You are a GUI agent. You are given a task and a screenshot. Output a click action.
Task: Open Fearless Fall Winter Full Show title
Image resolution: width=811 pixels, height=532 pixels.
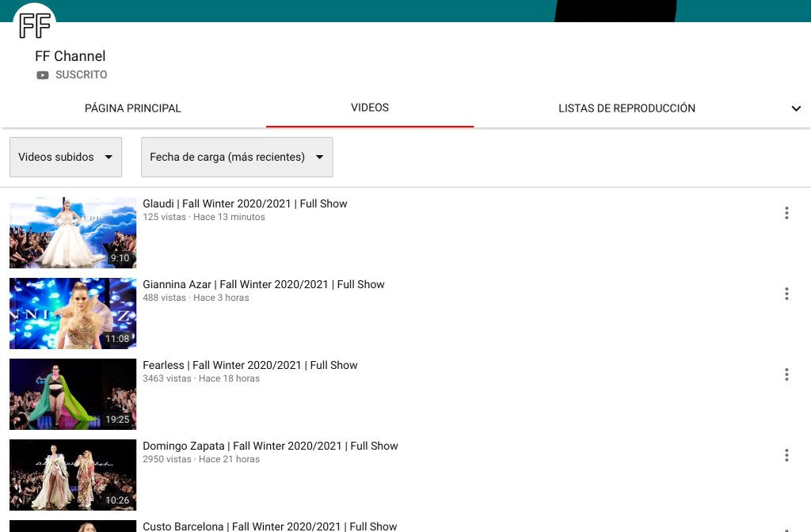click(249, 365)
